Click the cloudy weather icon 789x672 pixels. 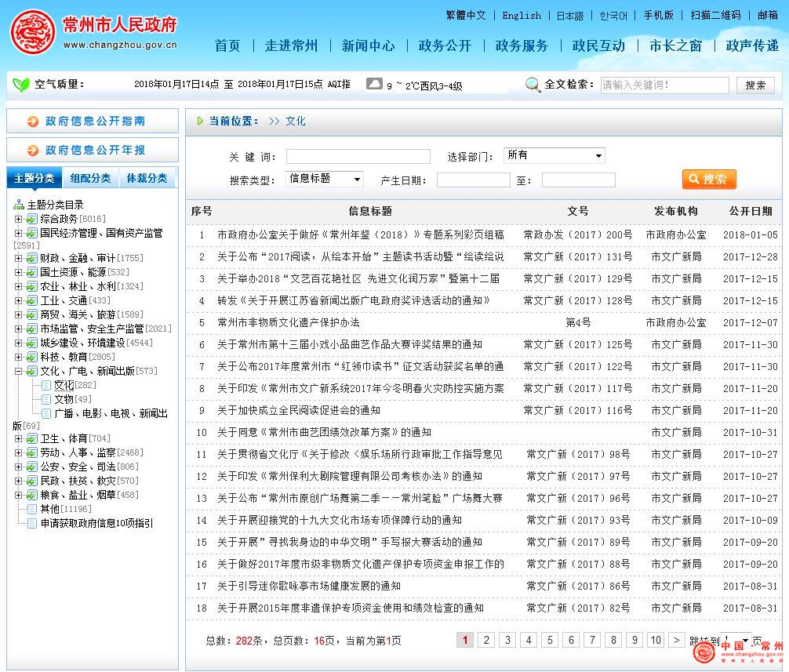pos(374,84)
